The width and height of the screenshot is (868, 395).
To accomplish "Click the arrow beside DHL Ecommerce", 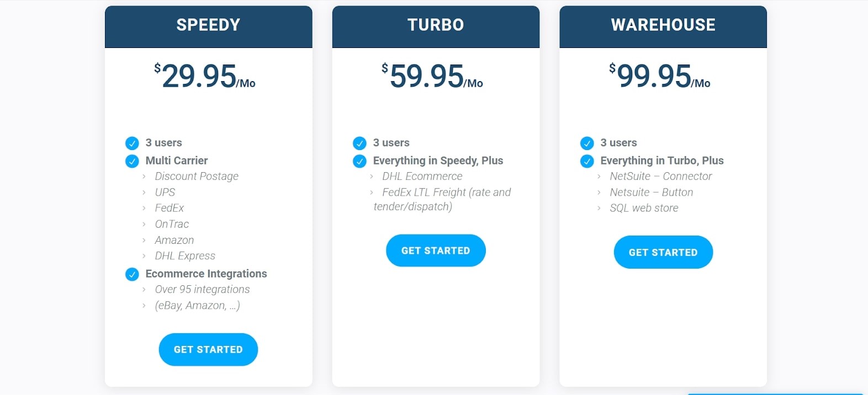I will click(x=372, y=177).
